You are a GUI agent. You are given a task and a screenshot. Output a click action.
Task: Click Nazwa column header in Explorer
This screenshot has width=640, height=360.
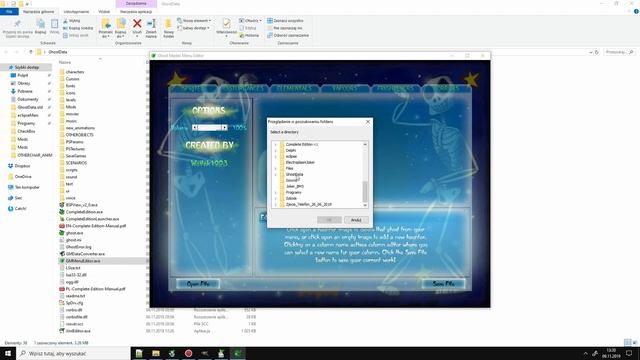[x=65, y=62]
